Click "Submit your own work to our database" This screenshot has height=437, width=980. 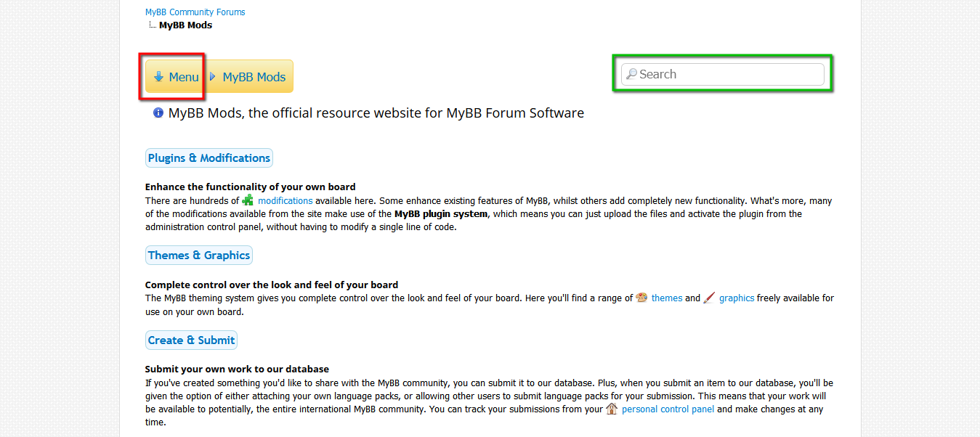click(x=237, y=369)
